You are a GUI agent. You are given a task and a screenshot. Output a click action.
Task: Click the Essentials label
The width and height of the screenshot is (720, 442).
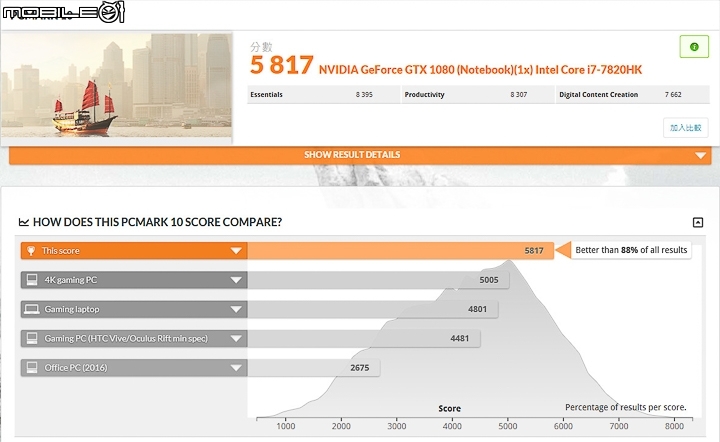pyautogui.click(x=266, y=95)
